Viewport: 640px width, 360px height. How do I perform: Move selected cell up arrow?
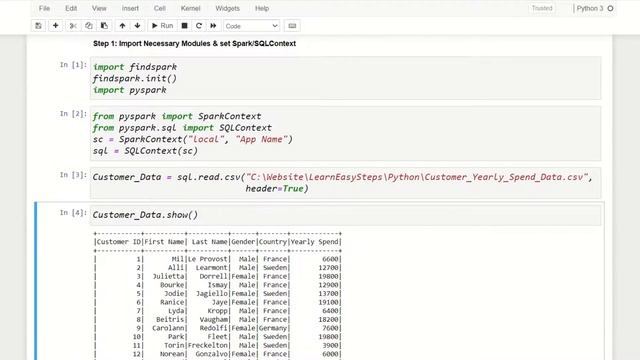122,26
